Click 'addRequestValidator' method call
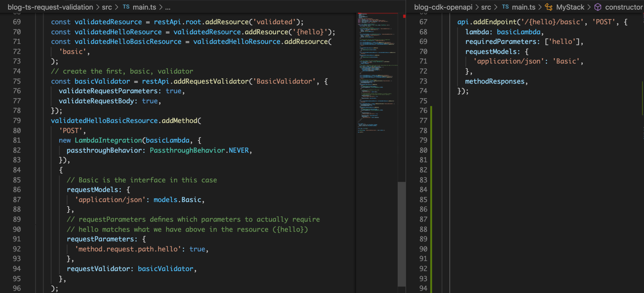Image resolution: width=644 pixels, height=293 pixels. [x=211, y=81]
